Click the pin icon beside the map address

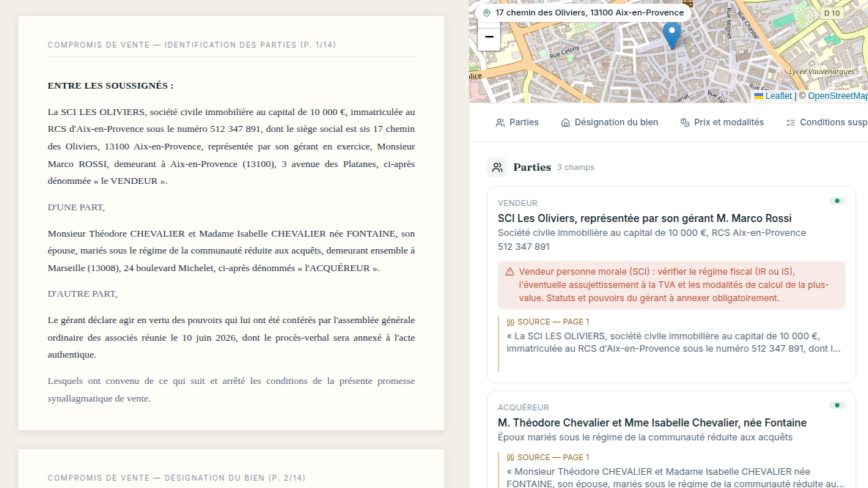(487, 12)
